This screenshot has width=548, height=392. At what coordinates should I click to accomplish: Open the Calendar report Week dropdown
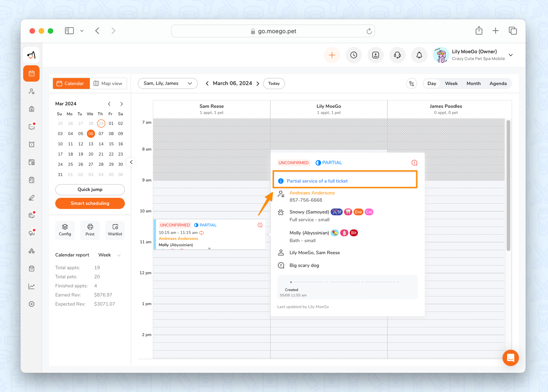pos(109,255)
